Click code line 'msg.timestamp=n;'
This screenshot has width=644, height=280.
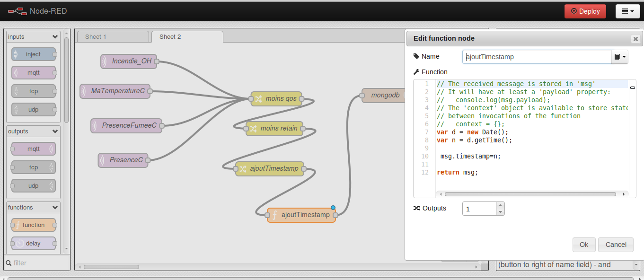(470, 156)
